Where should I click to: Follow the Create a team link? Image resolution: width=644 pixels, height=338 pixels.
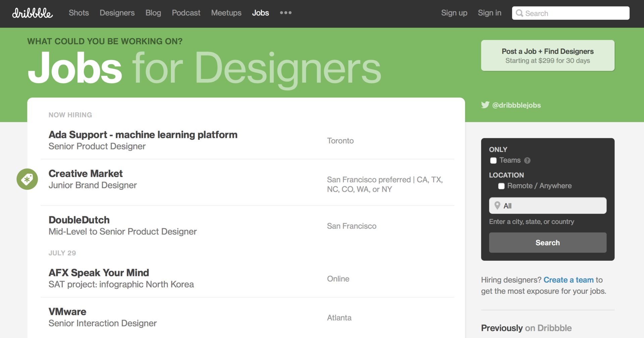[x=569, y=280]
